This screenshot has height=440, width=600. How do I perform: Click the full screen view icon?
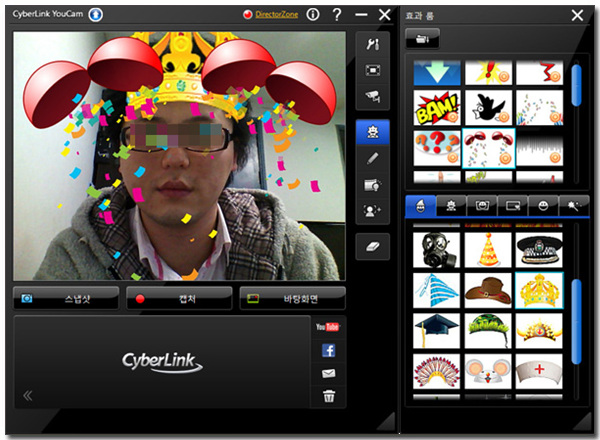coord(372,71)
